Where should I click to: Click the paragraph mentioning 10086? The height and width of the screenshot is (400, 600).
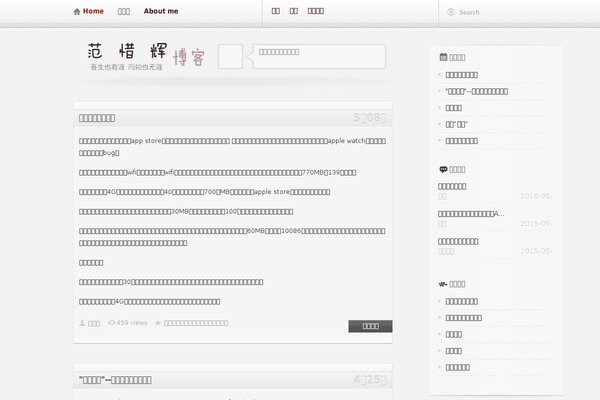(x=232, y=237)
